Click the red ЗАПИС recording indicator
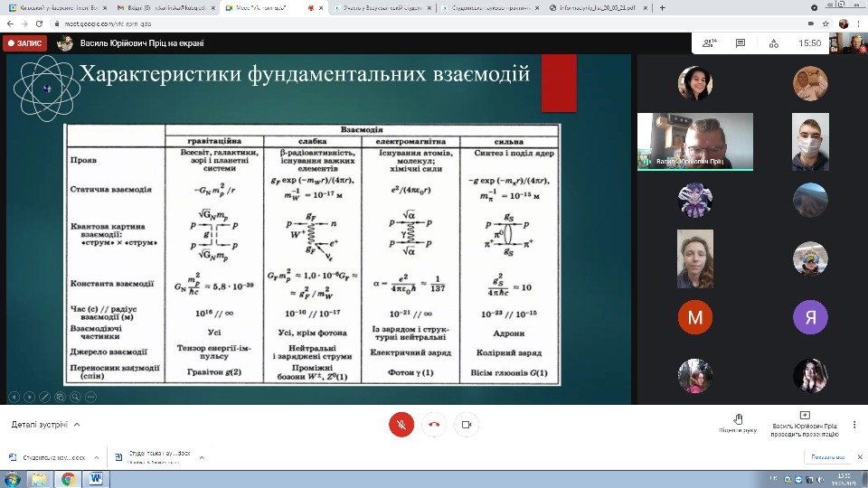 [24, 42]
